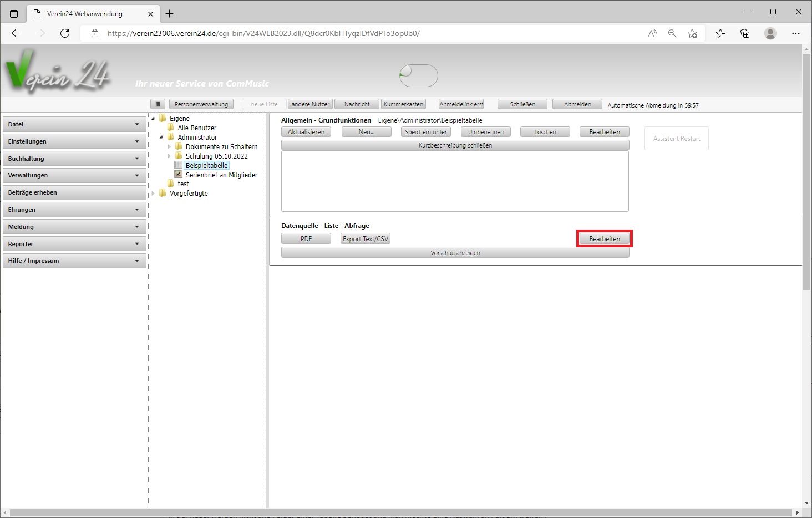Expand the Dokumente zu Schaltern folder
Image resolution: width=812 pixels, height=518 pixels.
[x=169, y=147]
